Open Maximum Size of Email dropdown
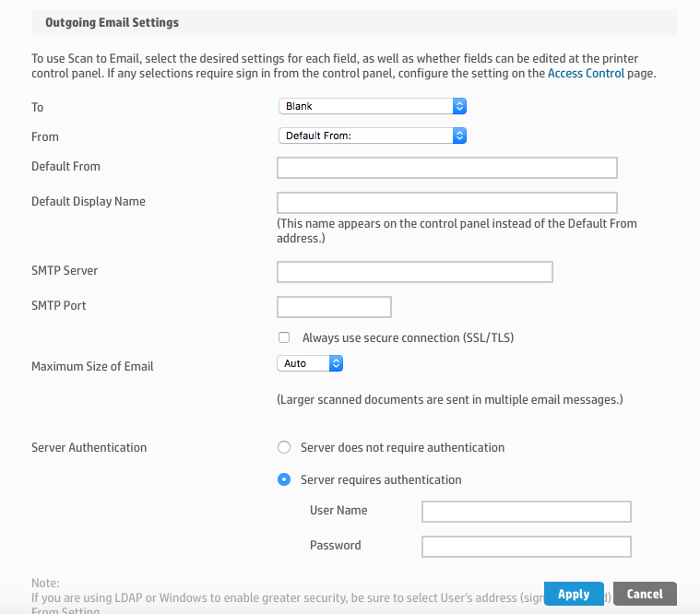 point(310,363)
